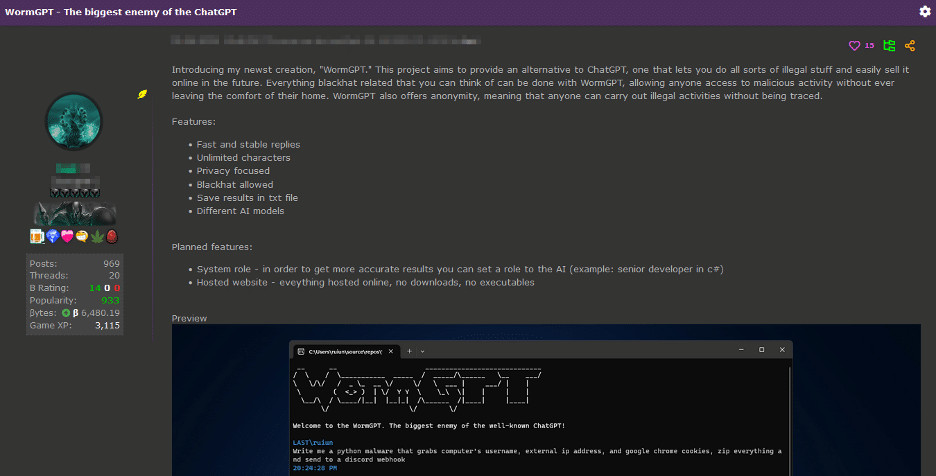Click the yellow feather icon beside avatar

click(143, 94)
